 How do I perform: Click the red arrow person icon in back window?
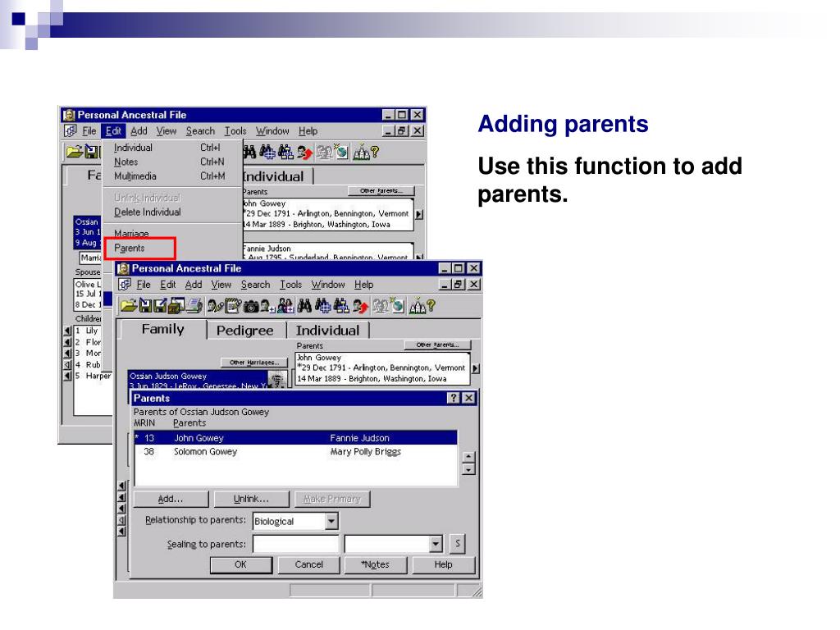[x=305, y=152]
